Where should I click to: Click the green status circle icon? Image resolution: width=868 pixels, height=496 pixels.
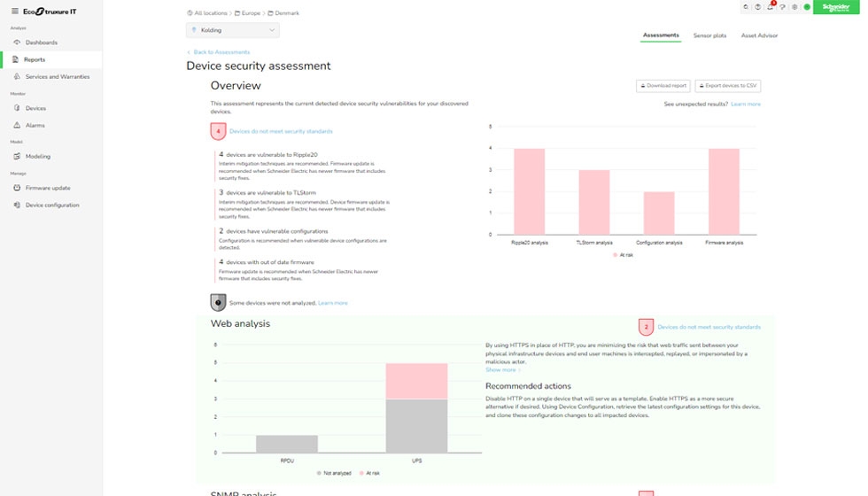click(807, 7)
